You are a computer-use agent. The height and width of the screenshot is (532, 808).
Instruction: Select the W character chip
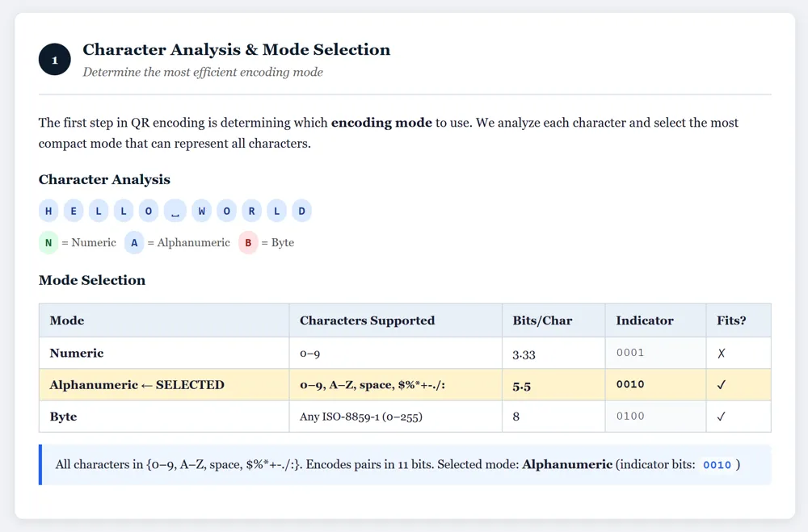(201, 212)
